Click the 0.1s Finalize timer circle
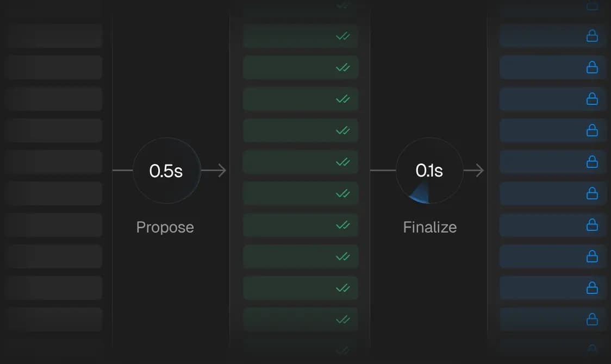Image resolution: width=611 pixels, height=364 pixels. (x=429, y=171)
